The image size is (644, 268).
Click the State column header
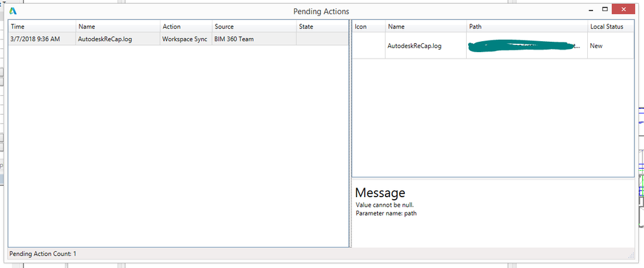click(322, 26)
